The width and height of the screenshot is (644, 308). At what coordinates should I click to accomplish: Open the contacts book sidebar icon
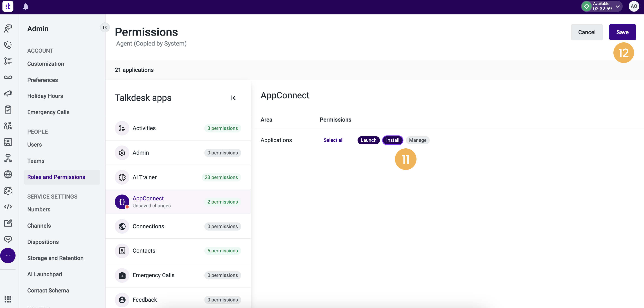tap(8, 142)
